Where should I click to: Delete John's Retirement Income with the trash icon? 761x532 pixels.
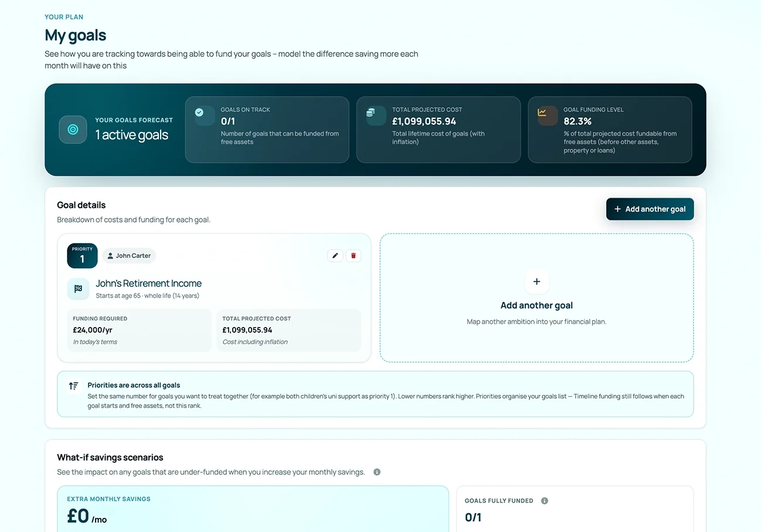(x=354, y=255)
